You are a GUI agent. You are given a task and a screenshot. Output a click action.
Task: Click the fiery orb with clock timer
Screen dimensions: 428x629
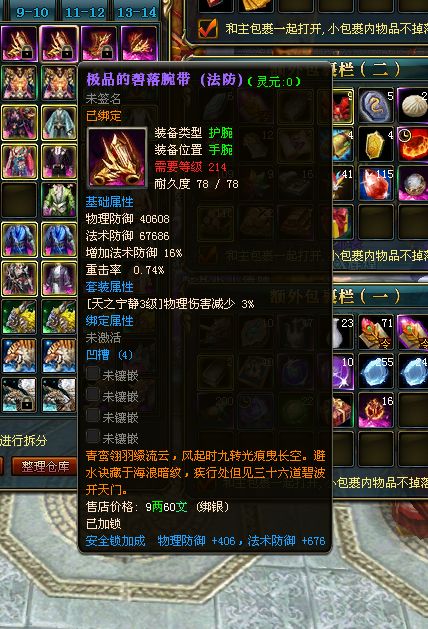[413, 144]
